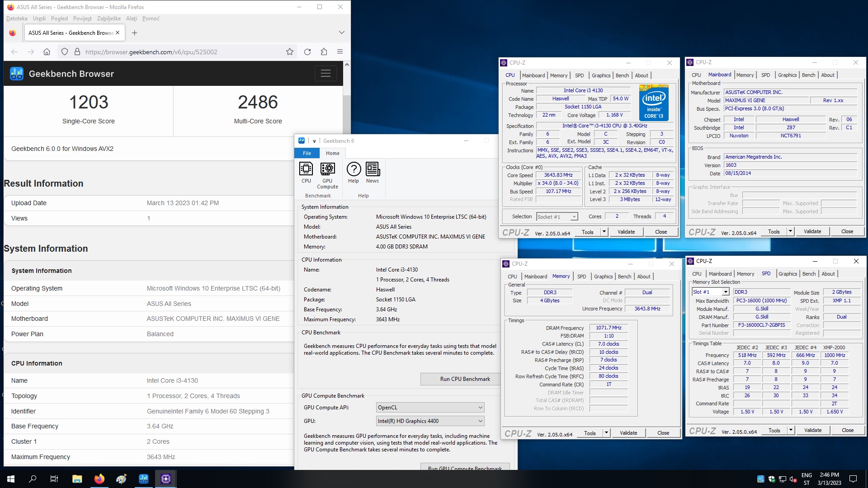The width and height of the screenshot is (868, 488).
Task: Select About tab in CPU-Z SPD window
Action: [828, 274]
